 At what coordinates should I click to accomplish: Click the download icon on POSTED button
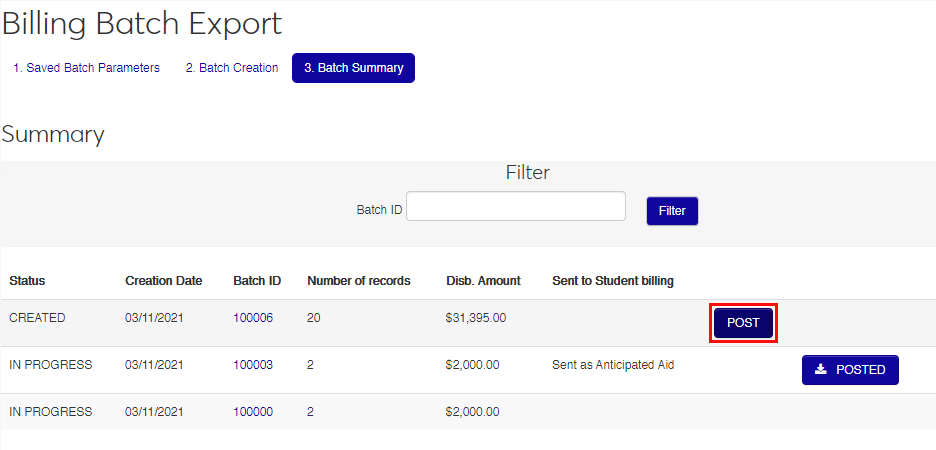[821, 370]
